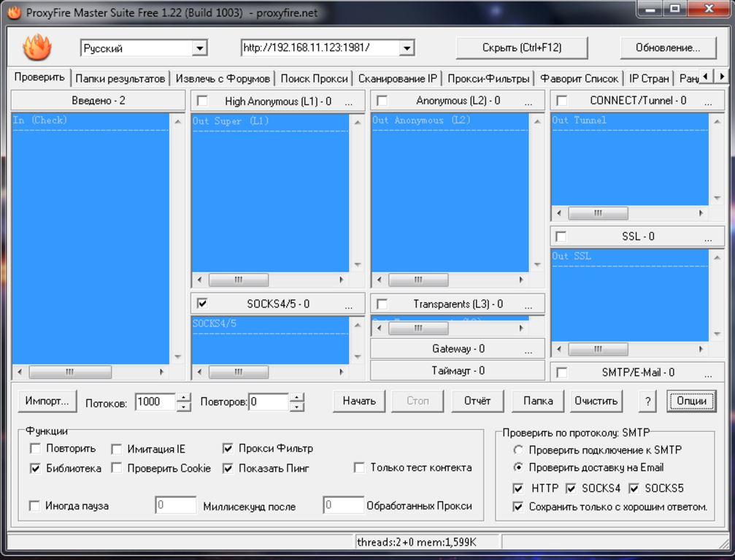Open browse dots for SMTP/E-Mail

(x=708, y=375)
